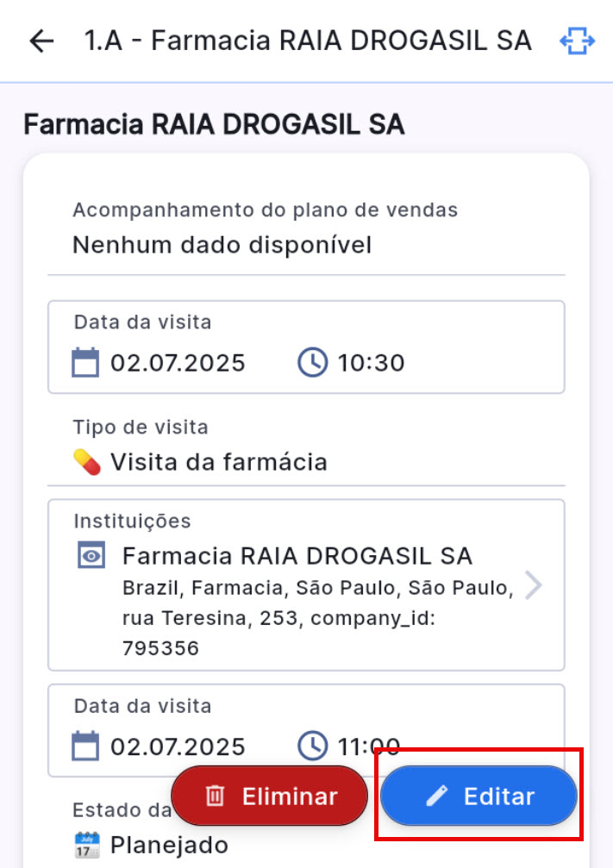The width and height of the screenshot is (613, 868).
Task: Click the Nenhum dado disponível sales plan field
Action: coord(222,246)
